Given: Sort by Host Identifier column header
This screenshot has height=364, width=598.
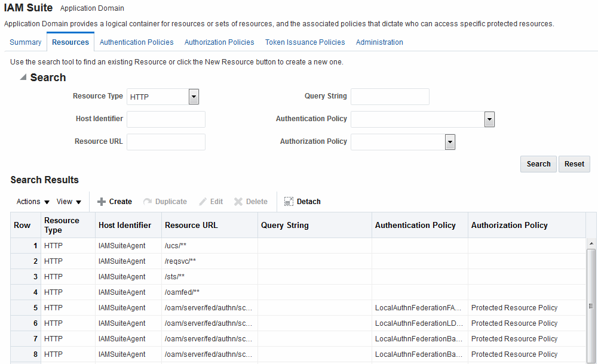Looking at the screenshot, I should [x=128, y=226].
